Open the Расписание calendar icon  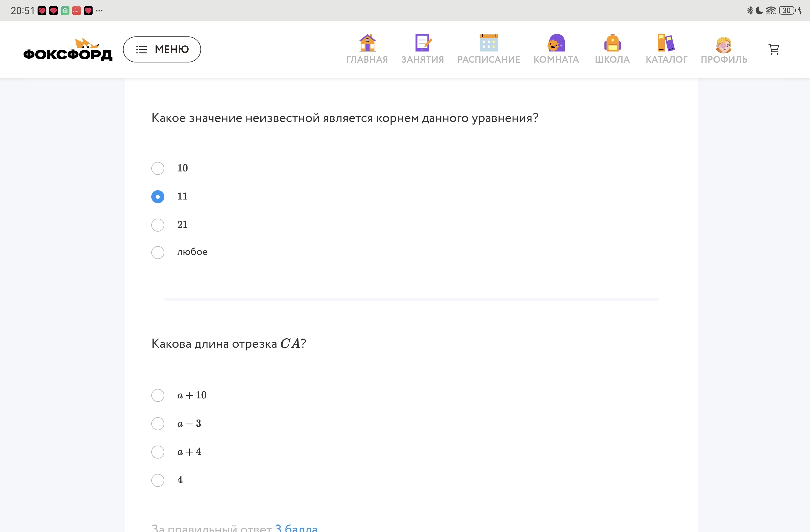click(x=488, y=43)
